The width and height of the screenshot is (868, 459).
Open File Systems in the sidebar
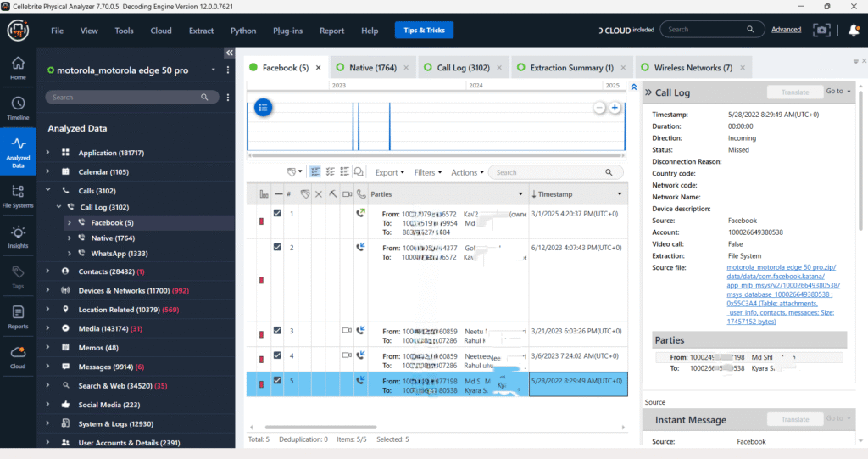pos(18,196)
